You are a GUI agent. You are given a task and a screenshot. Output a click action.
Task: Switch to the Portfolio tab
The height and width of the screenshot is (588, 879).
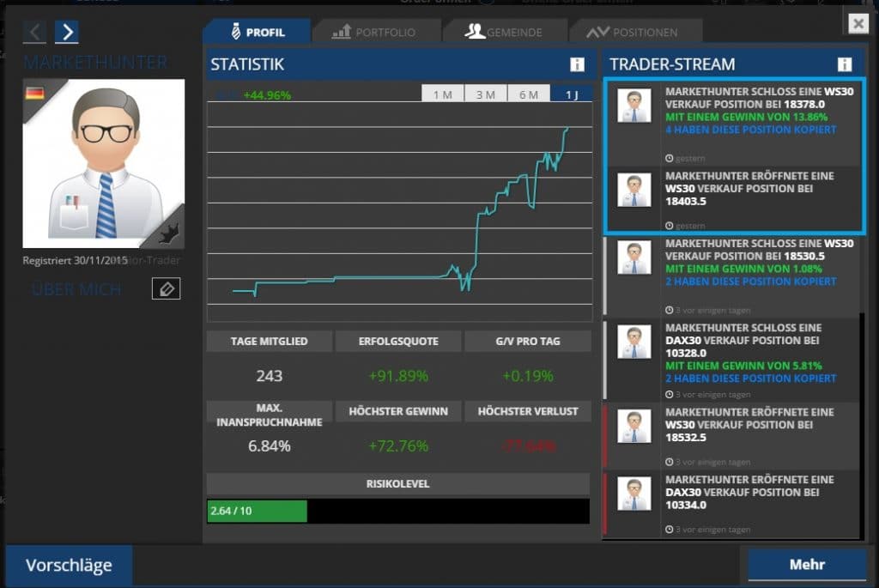click(x=373, y=32)
